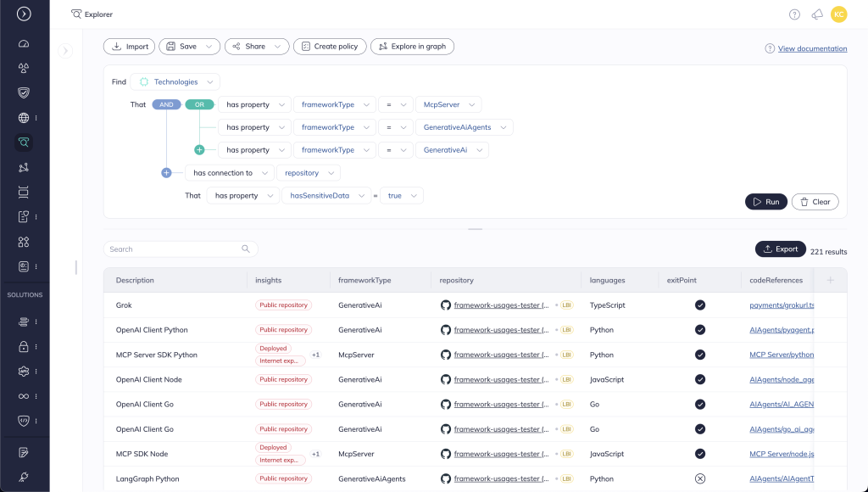Image resolution: width=868 pixels, height=492 pixels.
Task: Click the blue plus to add AND condition
Action: pos(166,173)
